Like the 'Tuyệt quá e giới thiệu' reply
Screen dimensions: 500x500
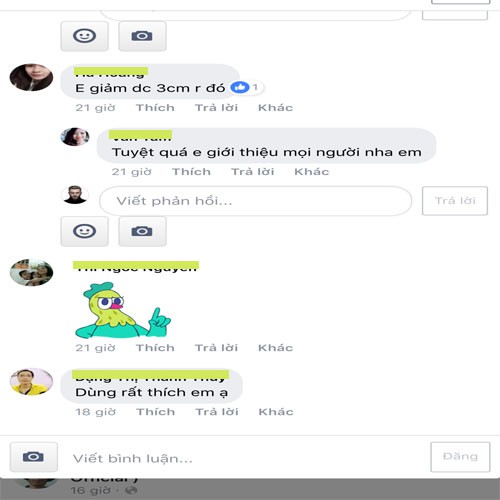pos(191,172)
